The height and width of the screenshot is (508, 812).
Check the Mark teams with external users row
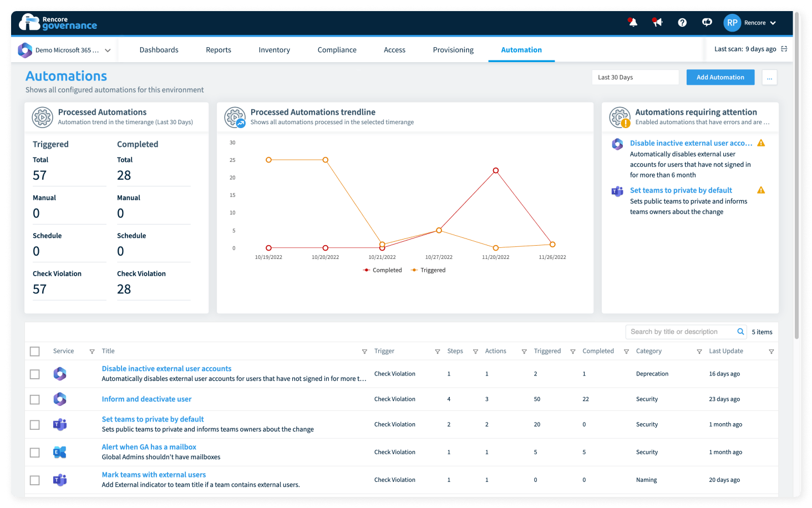[x=35, y=480]
